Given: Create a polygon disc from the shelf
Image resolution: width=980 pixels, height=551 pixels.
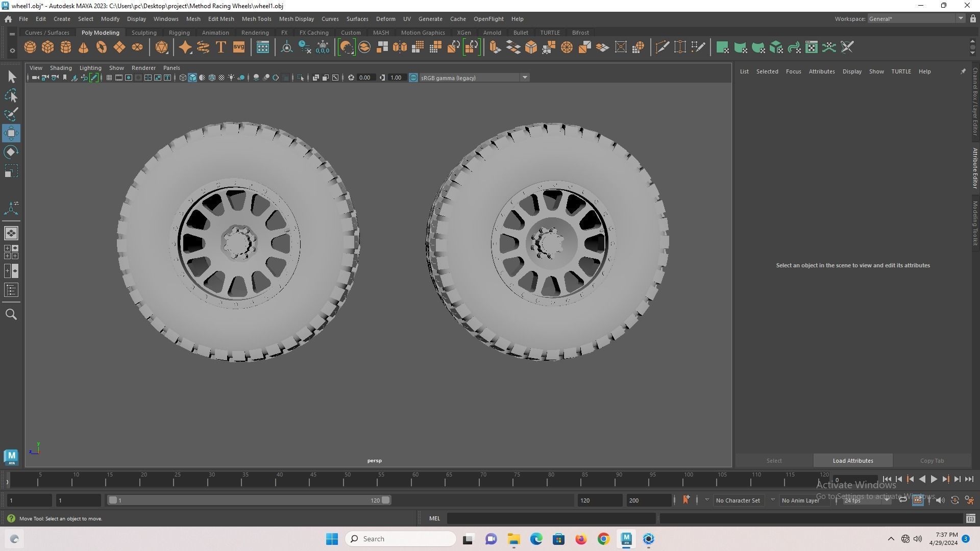Looking at the screenshot, I should (137, 47).
